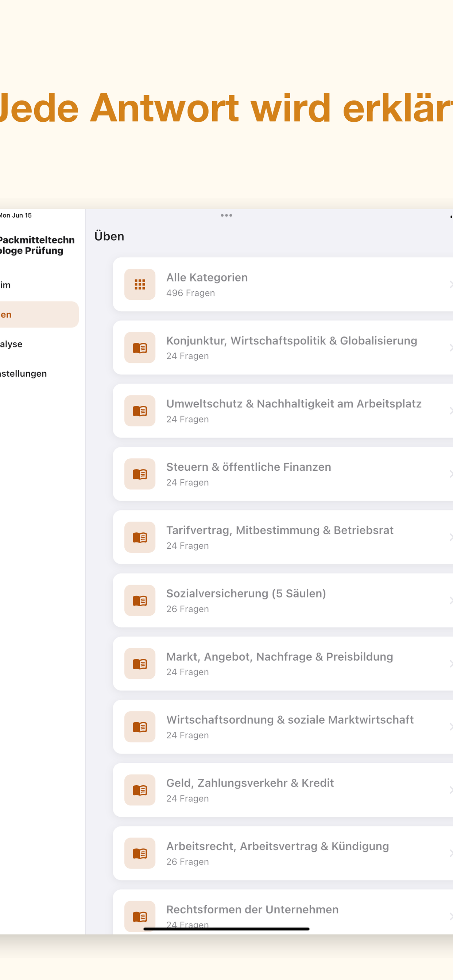Expand chevron on Alle Kategorien row

pos(451,284)
